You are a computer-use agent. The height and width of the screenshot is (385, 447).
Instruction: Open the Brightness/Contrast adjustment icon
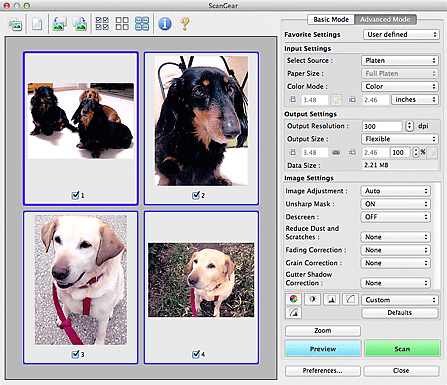(x=312, y=299)
